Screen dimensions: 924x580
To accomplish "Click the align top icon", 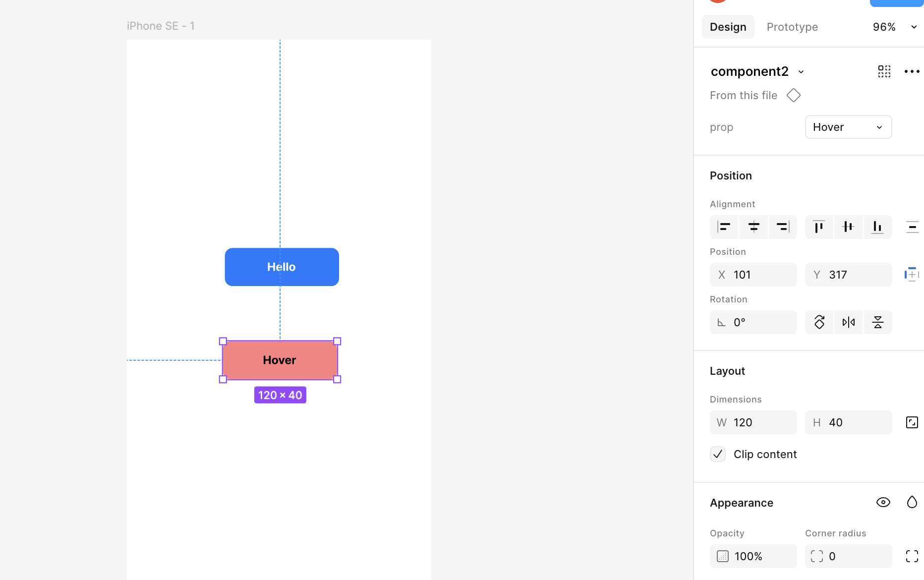I will tap(819, 227).
